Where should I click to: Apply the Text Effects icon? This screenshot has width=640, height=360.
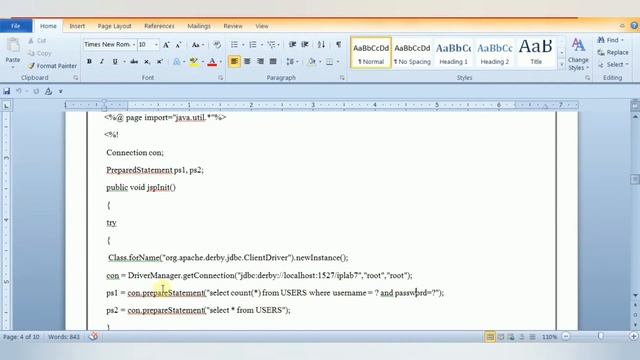coord(176,62)
